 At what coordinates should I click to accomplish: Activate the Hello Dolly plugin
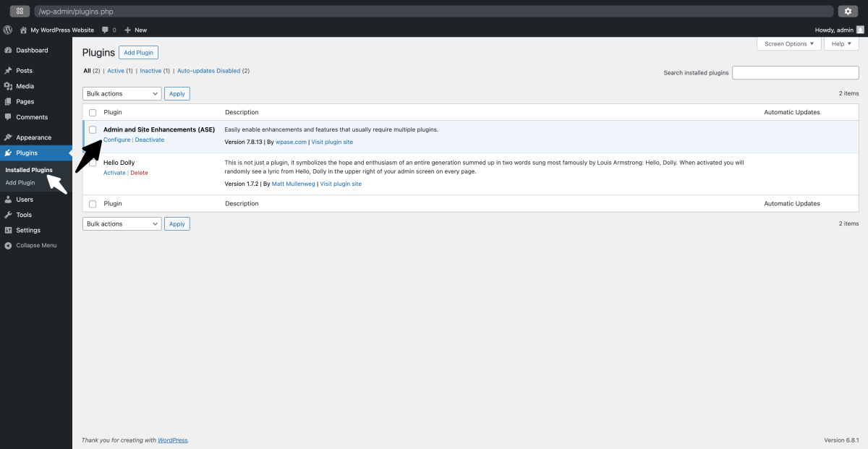click(114, 172)
